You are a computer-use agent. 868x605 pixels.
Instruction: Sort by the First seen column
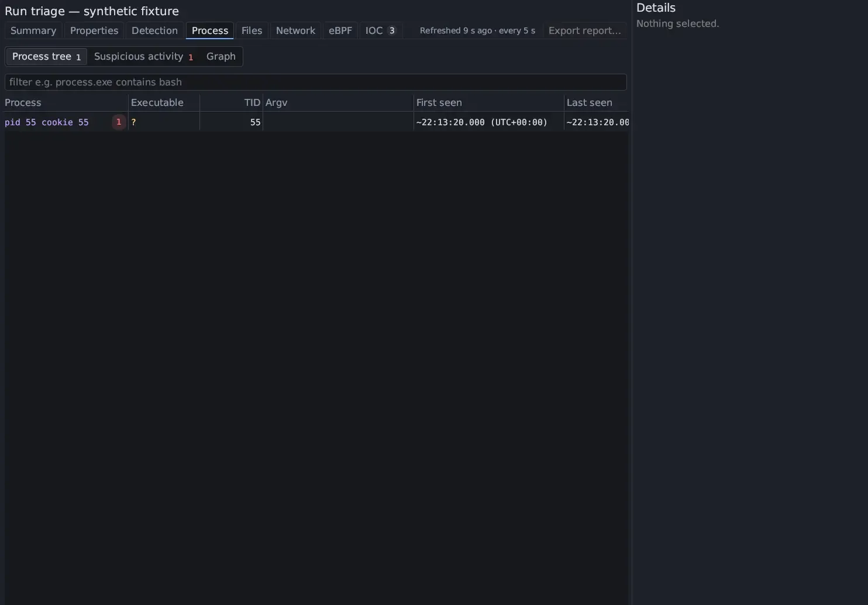coord(439,103)
